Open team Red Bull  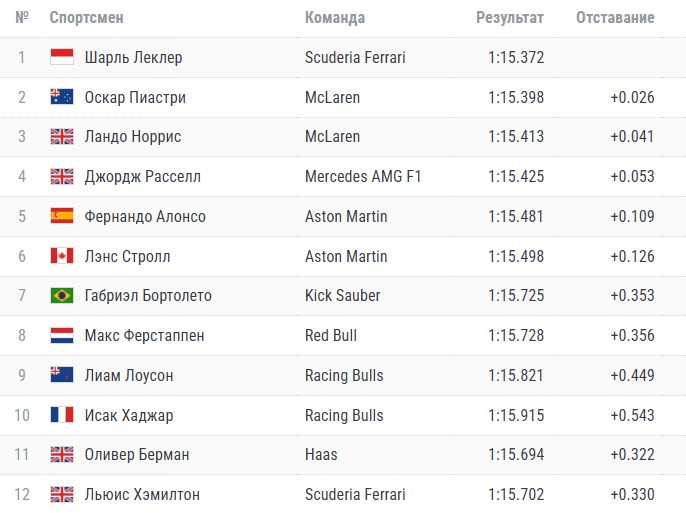pos(331,335)
